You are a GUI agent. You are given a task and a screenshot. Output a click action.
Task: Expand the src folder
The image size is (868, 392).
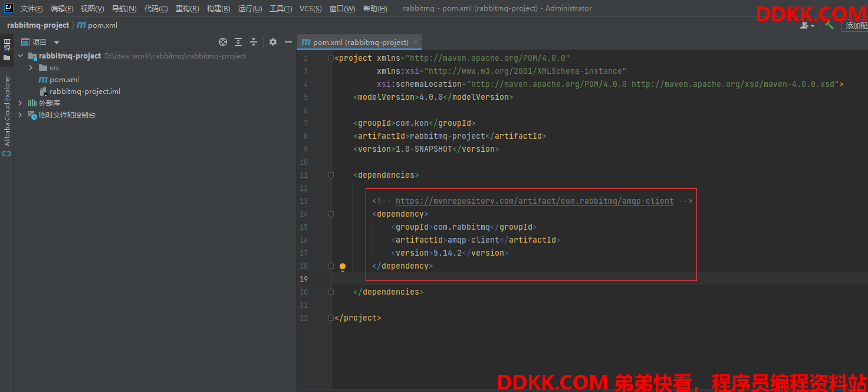click(x=31, y=68)
